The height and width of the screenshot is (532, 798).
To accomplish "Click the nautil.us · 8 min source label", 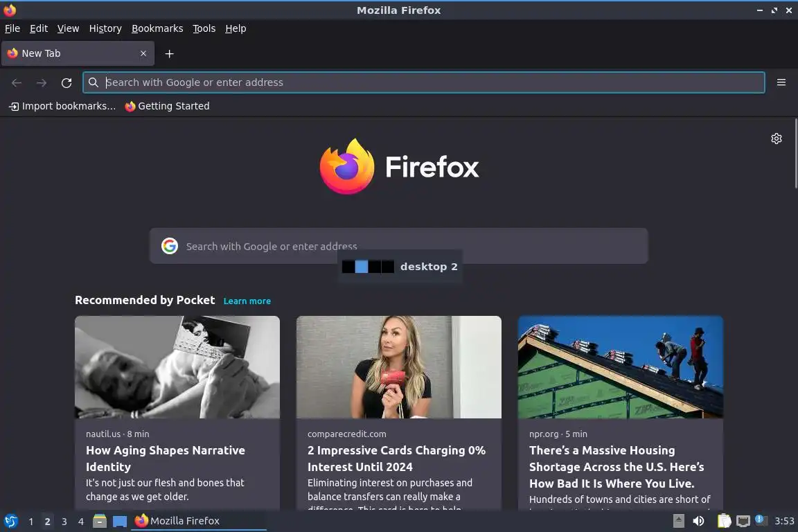I will click(x=118, y=434).
